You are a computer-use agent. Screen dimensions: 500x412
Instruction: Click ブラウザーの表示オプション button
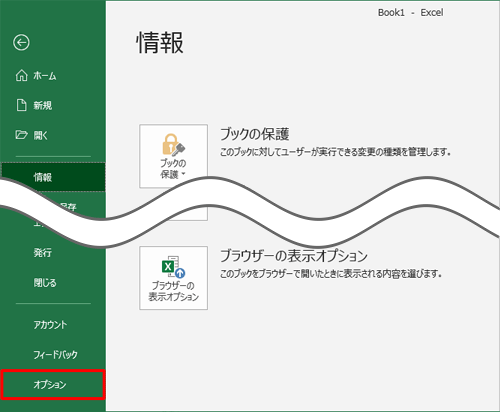tap(173, 278)
